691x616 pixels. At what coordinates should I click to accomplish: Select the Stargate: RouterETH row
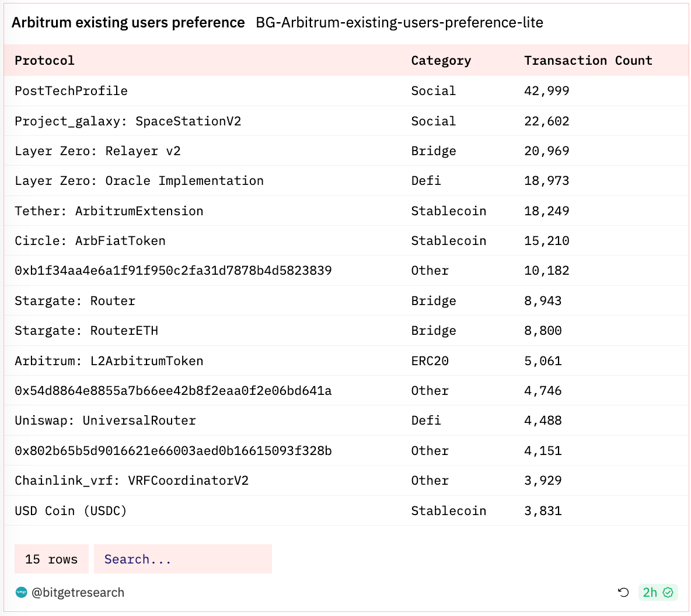point(86,331)
